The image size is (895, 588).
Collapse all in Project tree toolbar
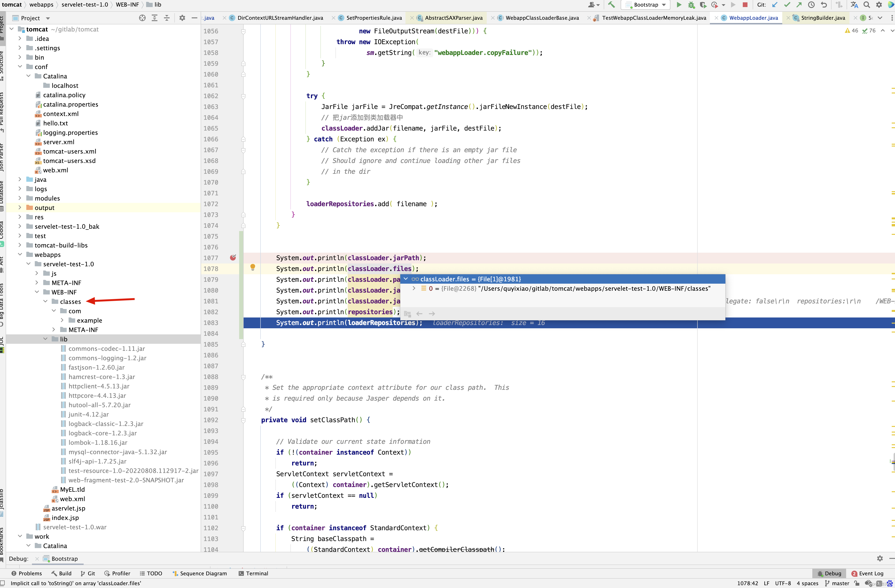[167, 18]
